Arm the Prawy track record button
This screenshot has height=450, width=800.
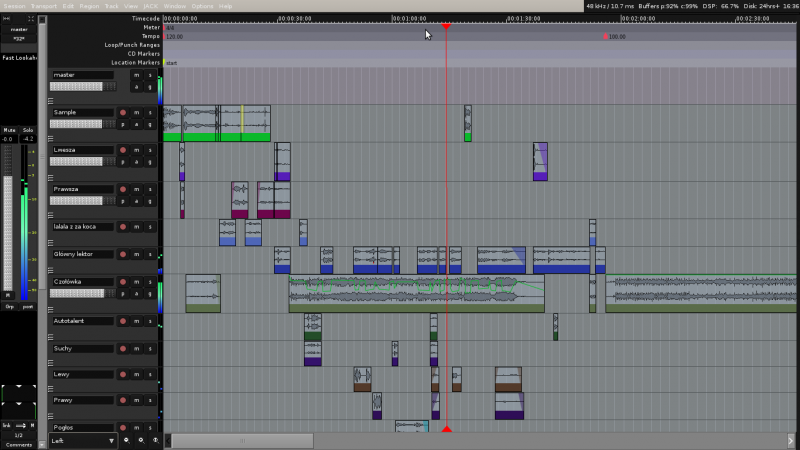point(123,401)
